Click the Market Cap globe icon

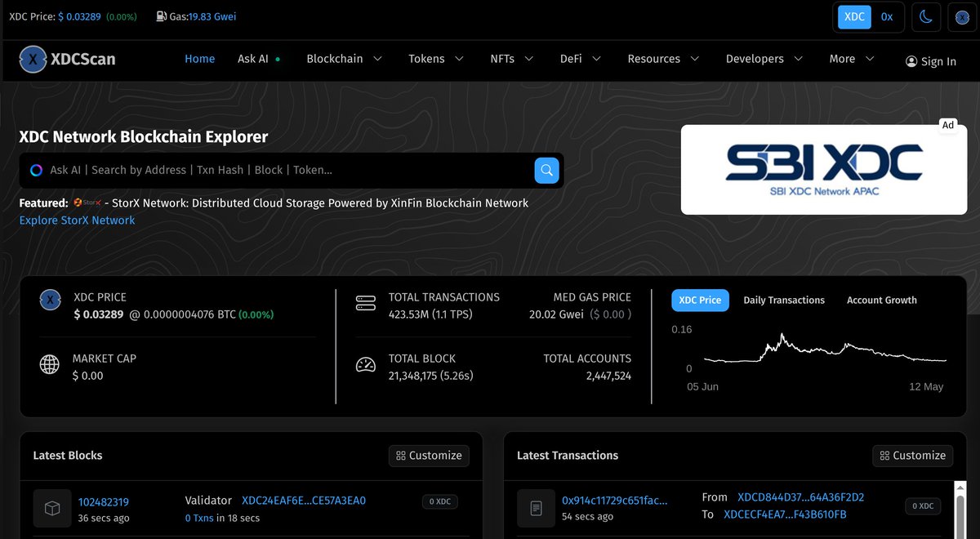[x=50, y=364]
